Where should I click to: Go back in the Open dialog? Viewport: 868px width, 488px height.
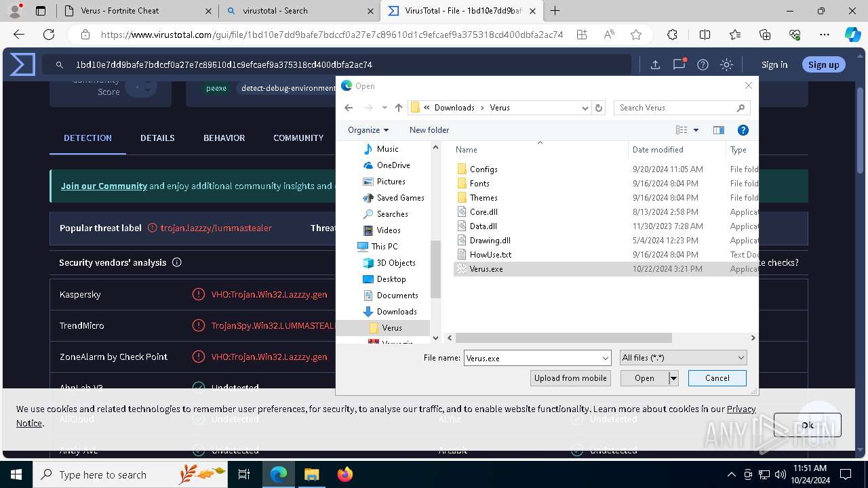349,108
